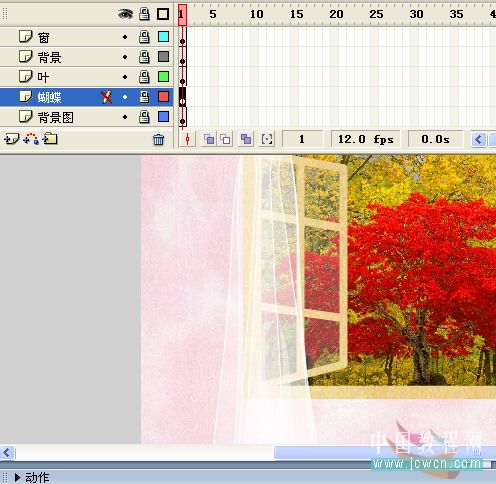
Task: Click the gray outline swatch of 背景 layer
Action: point(163,57)
